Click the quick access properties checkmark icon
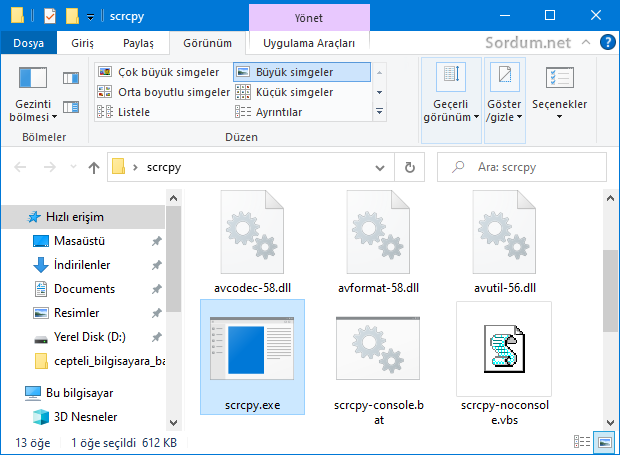This screenshot has height=455, width=620. tap(50, 16)
